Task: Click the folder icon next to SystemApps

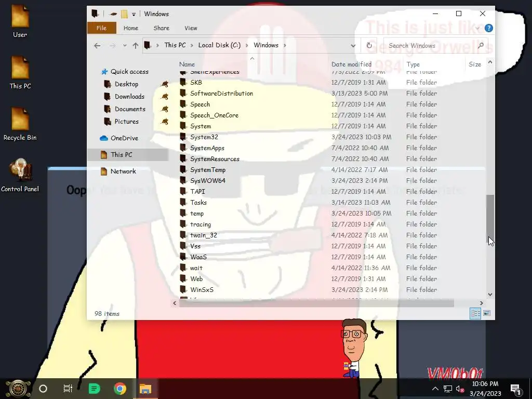Action: [183, 148]
